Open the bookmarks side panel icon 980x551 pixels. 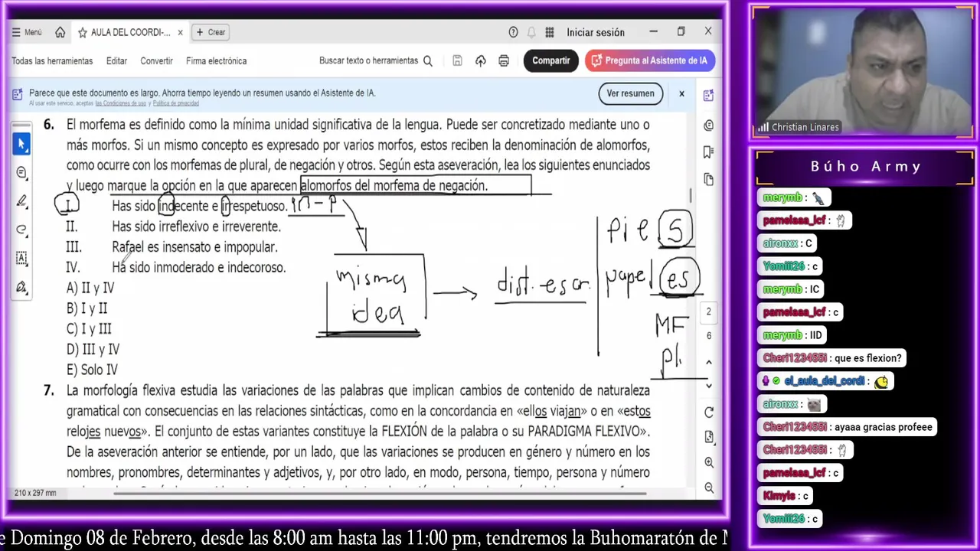pyautogui.click(x=708, y=152)
